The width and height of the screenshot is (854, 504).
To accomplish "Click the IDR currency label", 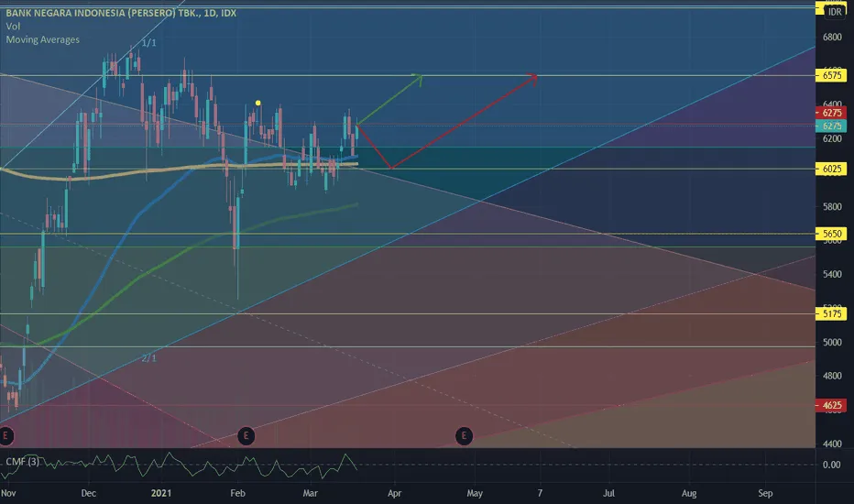I will 834,12.
